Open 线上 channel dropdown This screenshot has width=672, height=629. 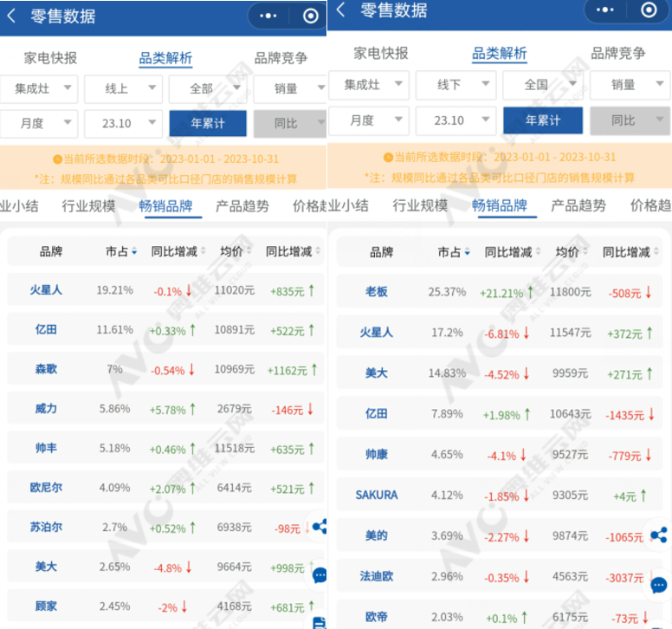124,88
